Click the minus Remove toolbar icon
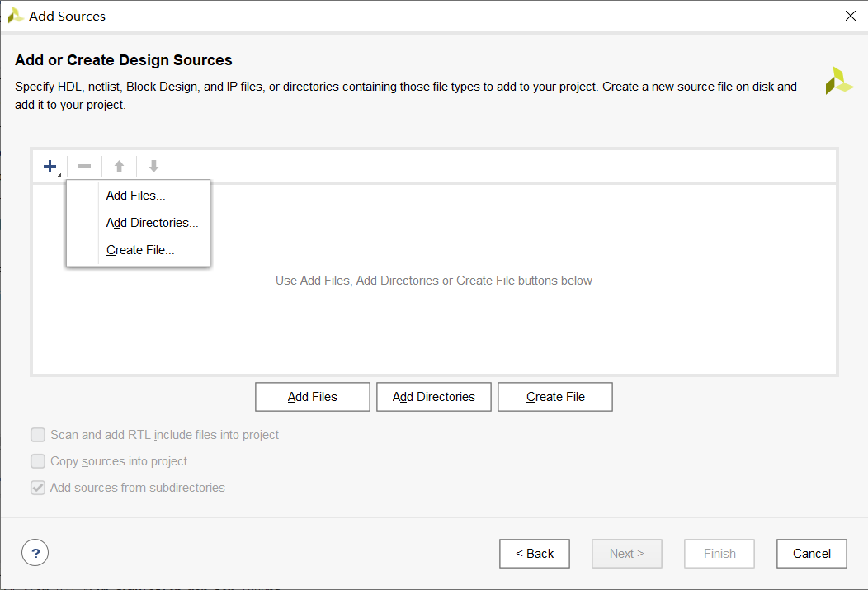Screen dimensions: 868x590 pyautogui.click(x=84, y=167)
